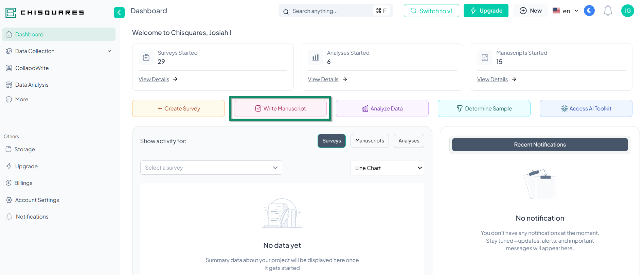Open Storage in the sidebar
Viewport: 644px width, 275px height.
click(x=24, y=149)
